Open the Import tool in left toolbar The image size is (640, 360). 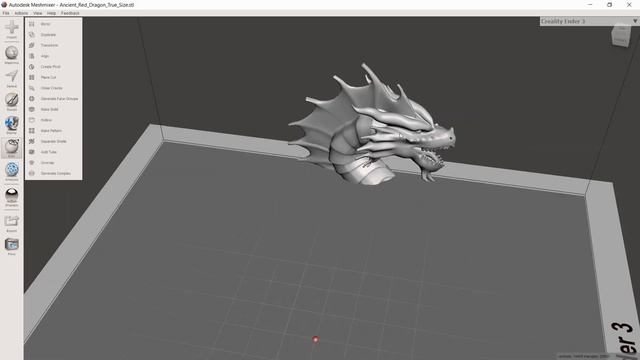[x=11, y=29]
